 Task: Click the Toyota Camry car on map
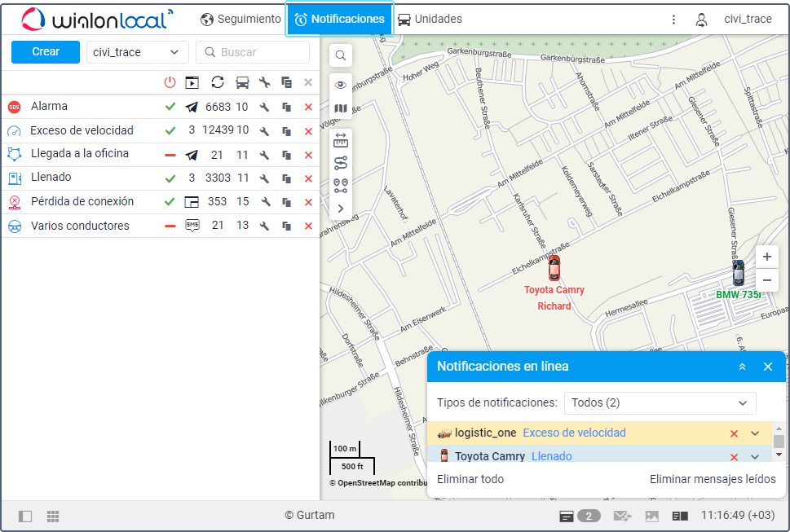[554, 268]
